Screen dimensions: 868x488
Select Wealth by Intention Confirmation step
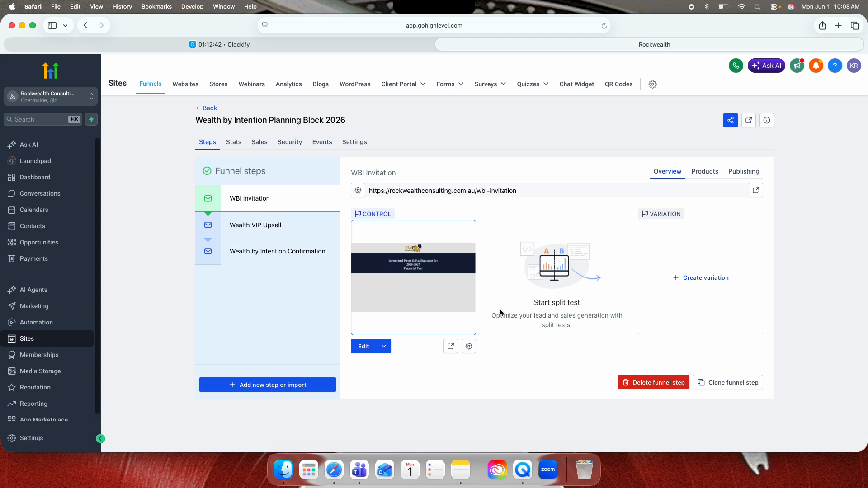(x=268, y=251)
